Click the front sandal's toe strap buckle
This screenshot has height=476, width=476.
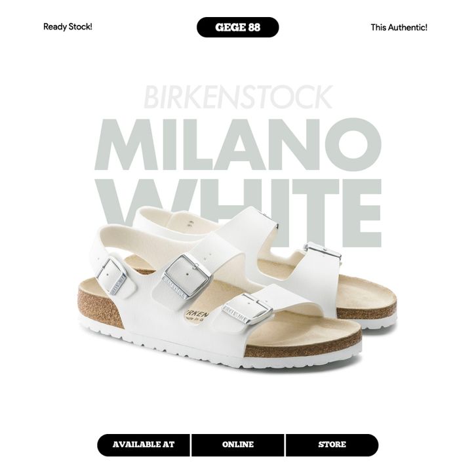pos(247,308)
